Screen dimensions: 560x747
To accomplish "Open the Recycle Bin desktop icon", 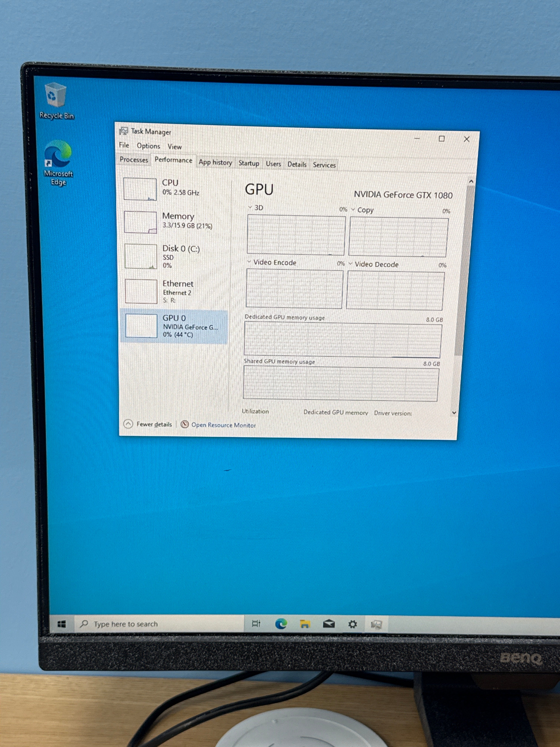I will pyautogui.click(x=56, y=101).
